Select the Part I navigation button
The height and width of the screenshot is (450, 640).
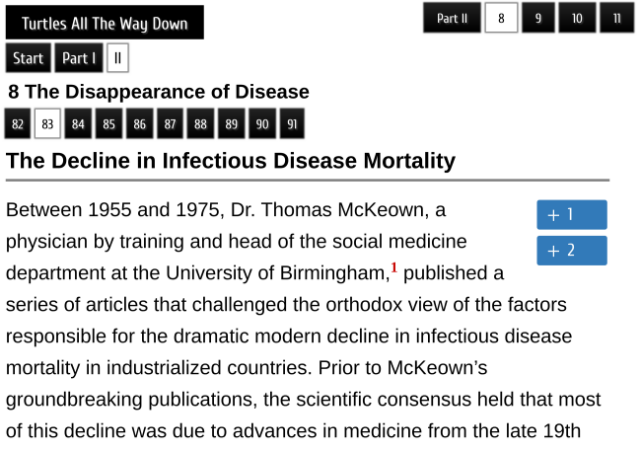(79, 58)
